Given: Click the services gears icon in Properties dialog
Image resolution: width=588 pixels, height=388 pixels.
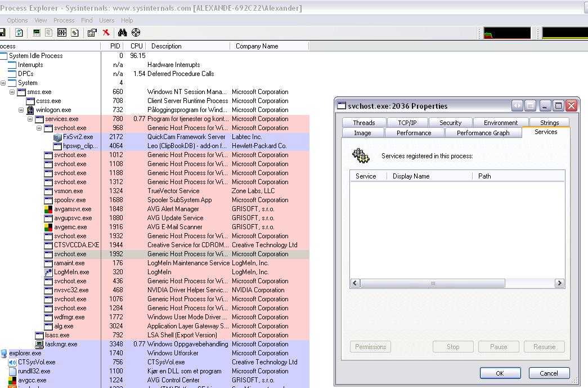Looking at the screenshot, I should [x=361, y=155].
